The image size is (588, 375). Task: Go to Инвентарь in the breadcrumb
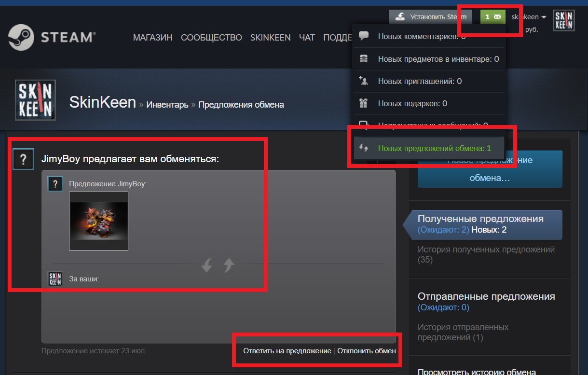[167, 105]
